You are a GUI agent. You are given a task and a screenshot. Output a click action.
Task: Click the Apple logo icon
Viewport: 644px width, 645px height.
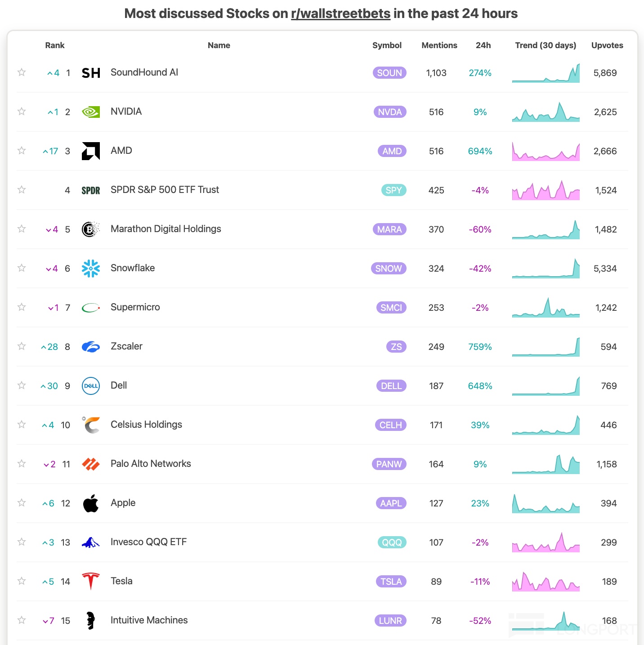tap(91, 503)
